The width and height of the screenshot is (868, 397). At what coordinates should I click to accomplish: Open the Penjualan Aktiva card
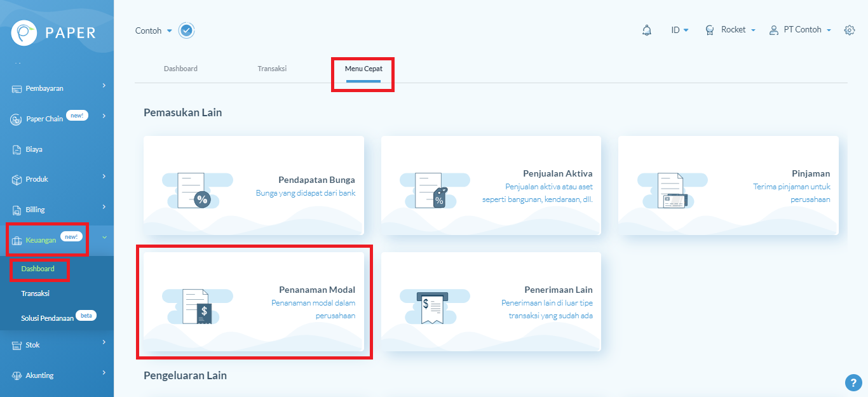click(491, 185)
